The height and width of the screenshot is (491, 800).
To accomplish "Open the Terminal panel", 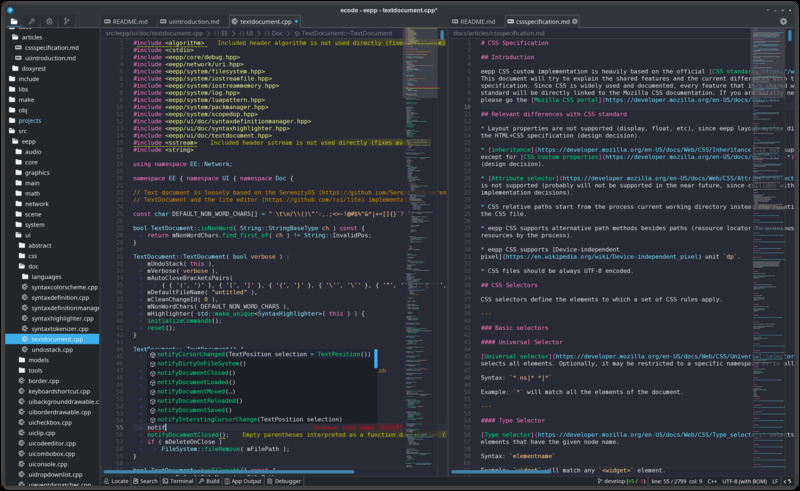I will 177,481.
